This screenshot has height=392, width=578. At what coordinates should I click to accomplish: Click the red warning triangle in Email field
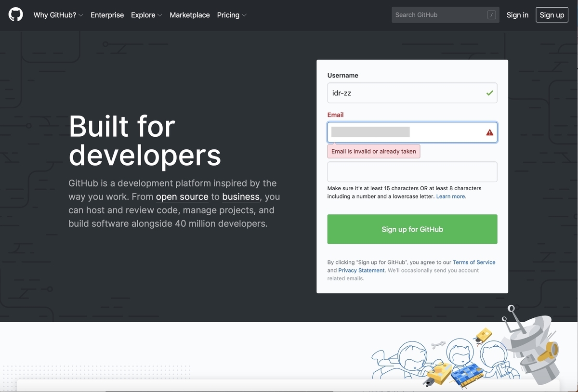[490, 132]
